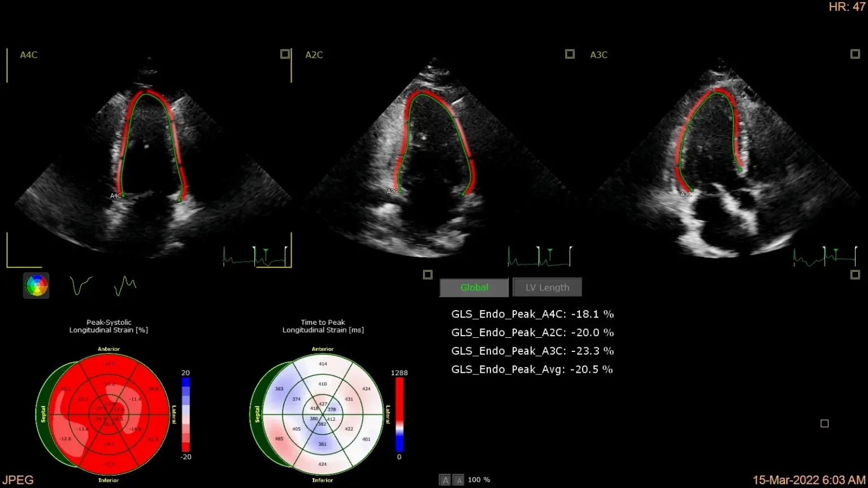
Task: Maximize the A3C view panel
Action: coord(855,54)
